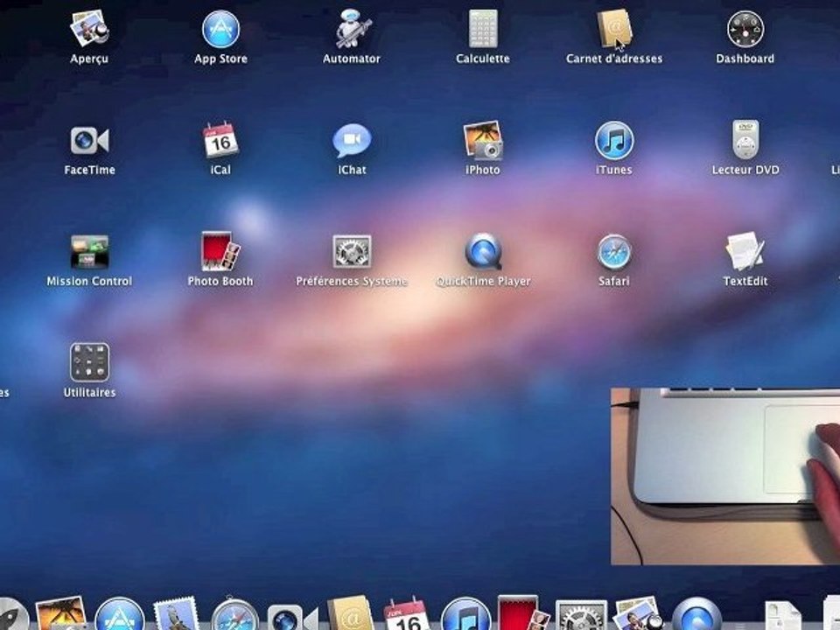The width and height of the screenshot is (840, 630).
Task: Click iTunes icon in the Dock
Action: click(x=465, y=614)
